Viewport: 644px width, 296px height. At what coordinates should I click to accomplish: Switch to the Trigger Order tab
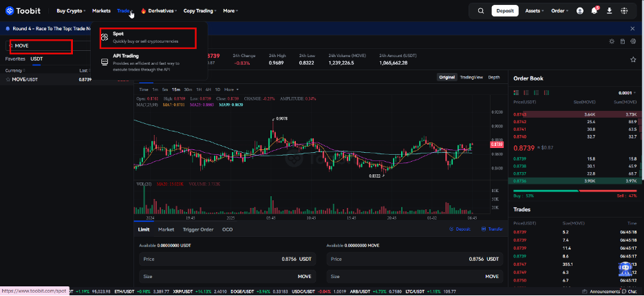197,229
